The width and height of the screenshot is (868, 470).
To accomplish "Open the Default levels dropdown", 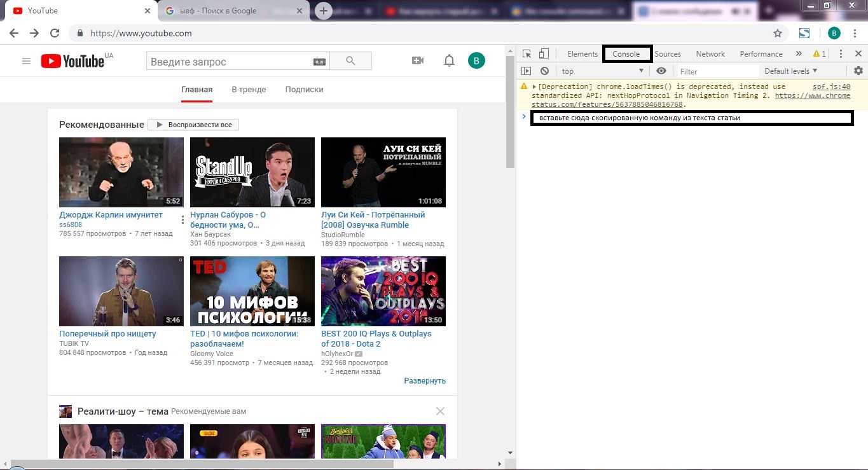I will [x=791, y=71].
